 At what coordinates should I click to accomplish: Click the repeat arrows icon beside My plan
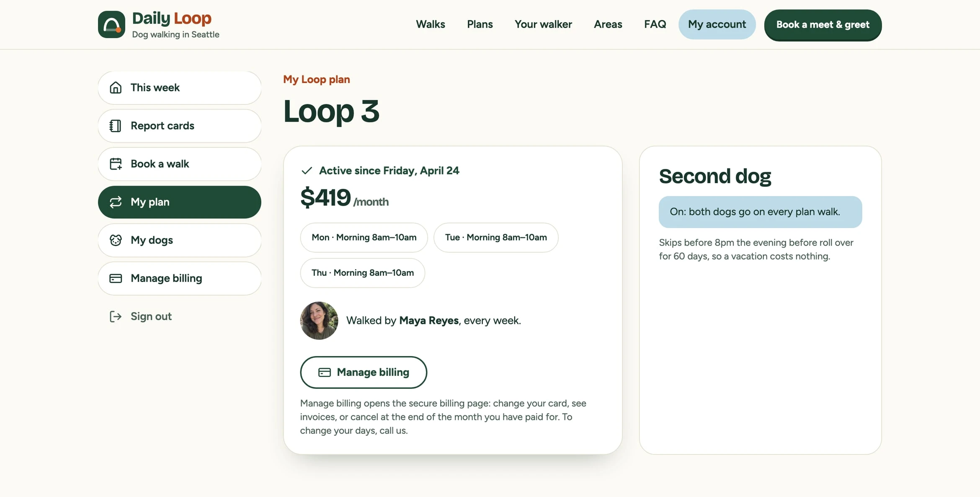116,202
